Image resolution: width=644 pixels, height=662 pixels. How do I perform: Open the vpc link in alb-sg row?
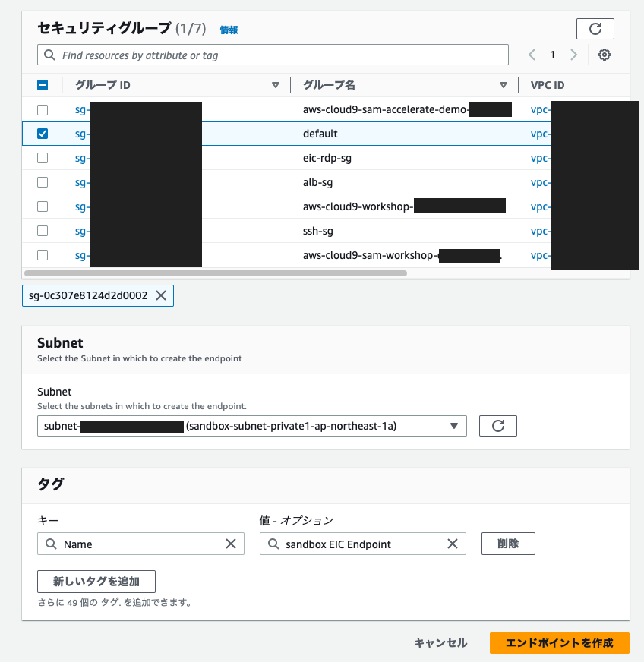click(x=540, y=182)
